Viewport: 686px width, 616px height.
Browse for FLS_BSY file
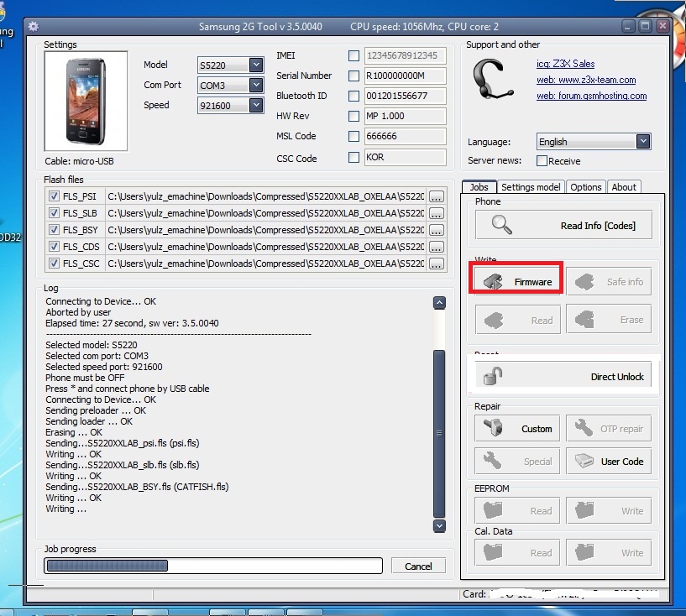[436, 230]
